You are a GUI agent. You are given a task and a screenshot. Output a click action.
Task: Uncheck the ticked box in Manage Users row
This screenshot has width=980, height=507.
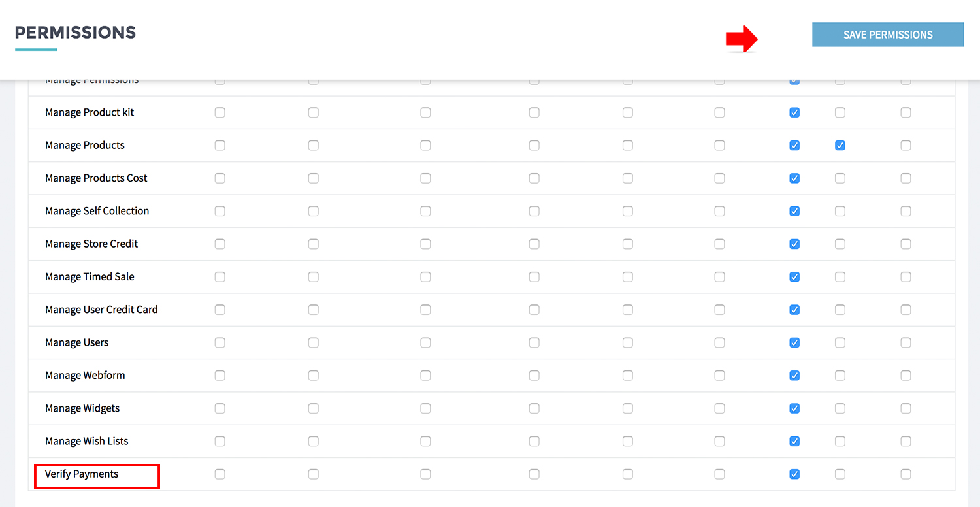tap(794, 342)
